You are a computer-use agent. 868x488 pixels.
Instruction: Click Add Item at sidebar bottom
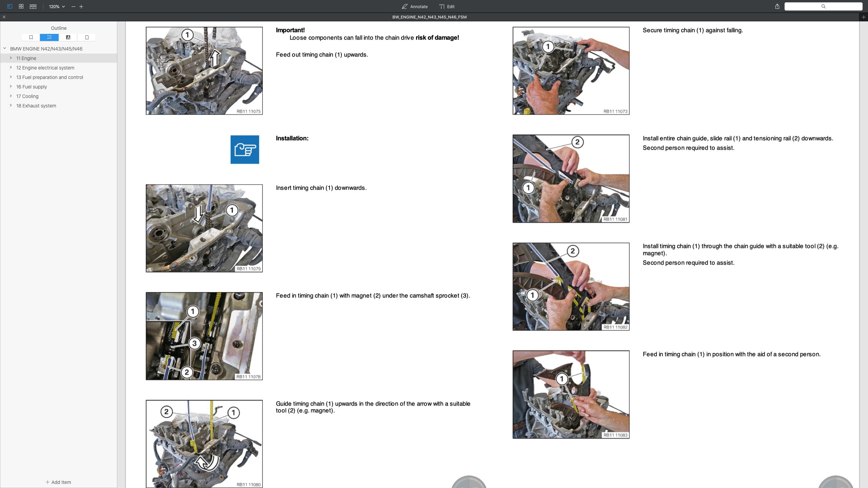click(58, 482)
